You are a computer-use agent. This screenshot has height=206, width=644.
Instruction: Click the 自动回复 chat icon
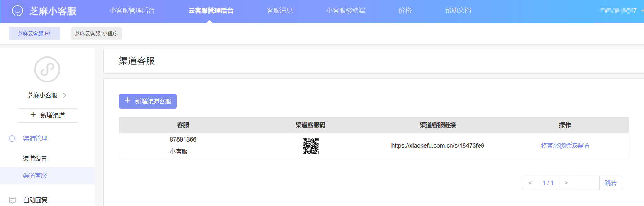[12, 200]
